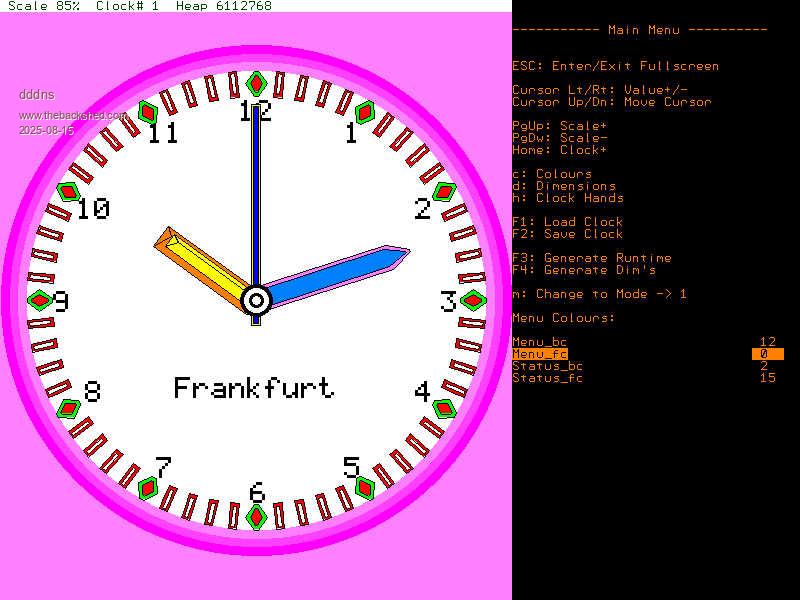Click the highlighted Menu_fc value 0
Image resolution: width=800 pixels, height=600 pixels.
tap(767, 354)
